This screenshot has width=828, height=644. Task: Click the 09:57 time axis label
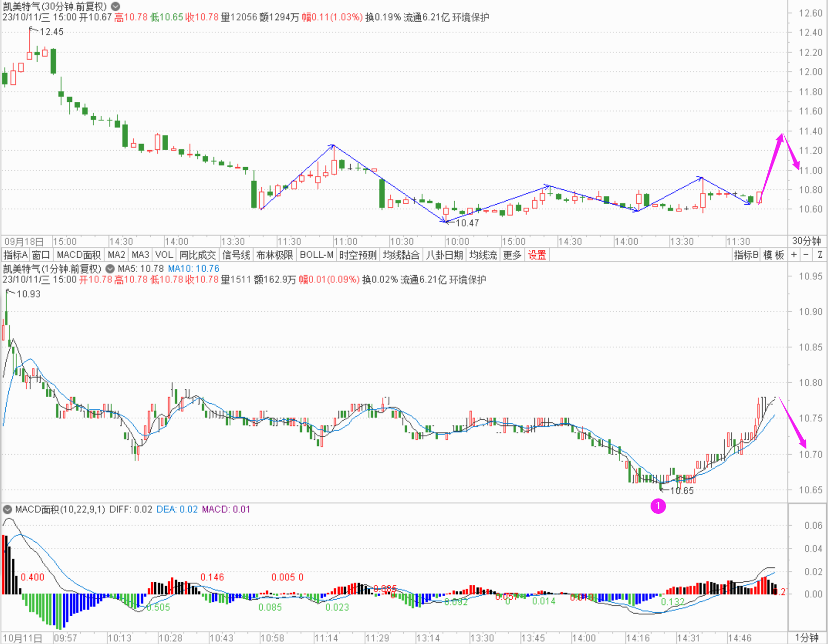pyautogui.click(x=65, y=638)
